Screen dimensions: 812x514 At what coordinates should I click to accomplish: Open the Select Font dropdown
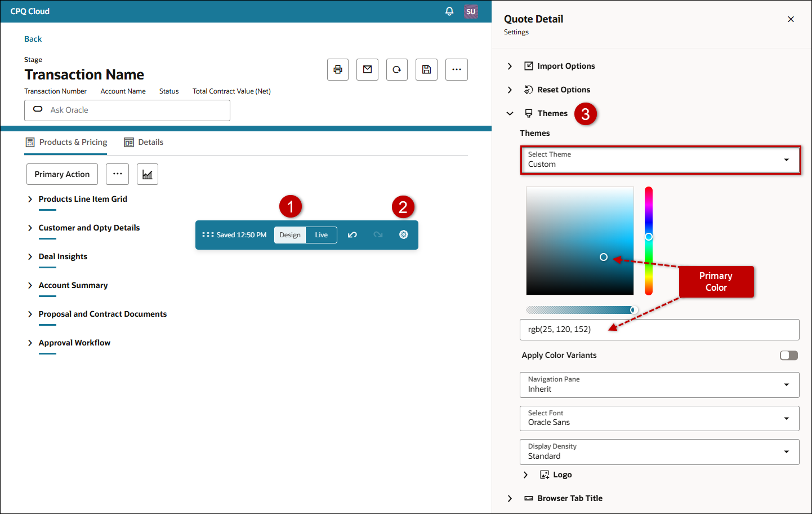tap(659, 418)
